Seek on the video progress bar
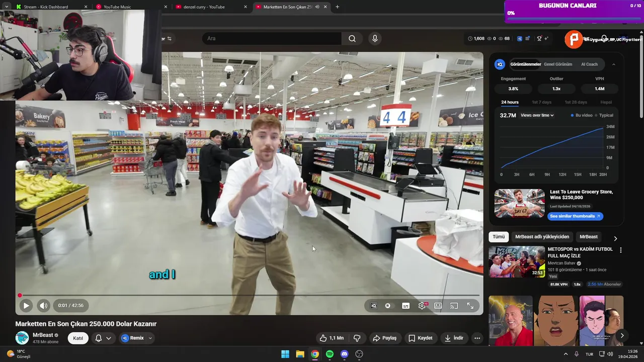Viewport: 644px width, 362px height. click(249, 295)
